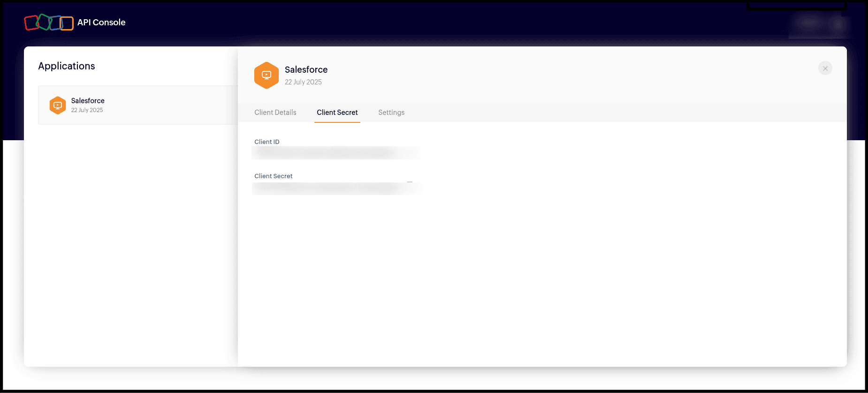Viewport: 868px width, 393px height.
Task: Click the blurred Client Secret value field
Action: tap(336, 189)
